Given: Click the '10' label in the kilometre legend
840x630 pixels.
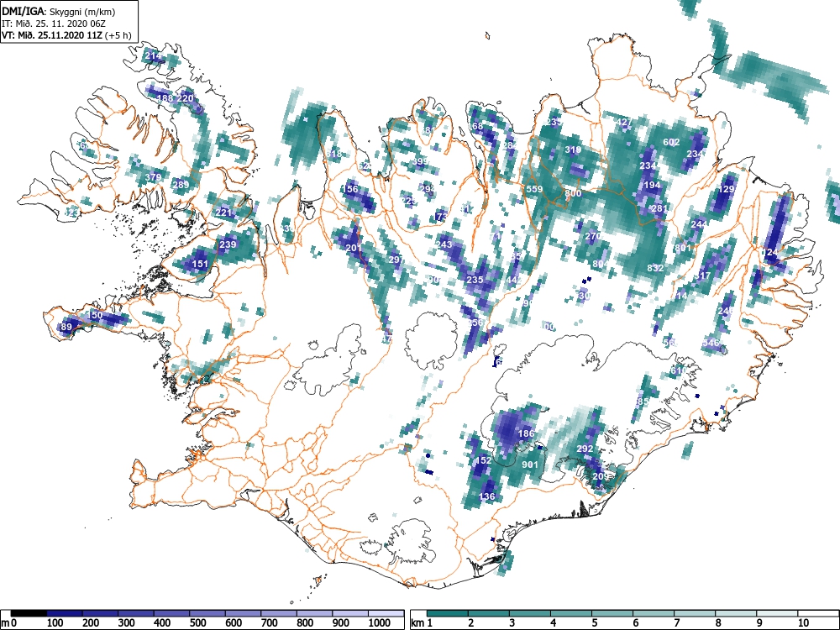Looking at the screenshot, I should [803, 623].
